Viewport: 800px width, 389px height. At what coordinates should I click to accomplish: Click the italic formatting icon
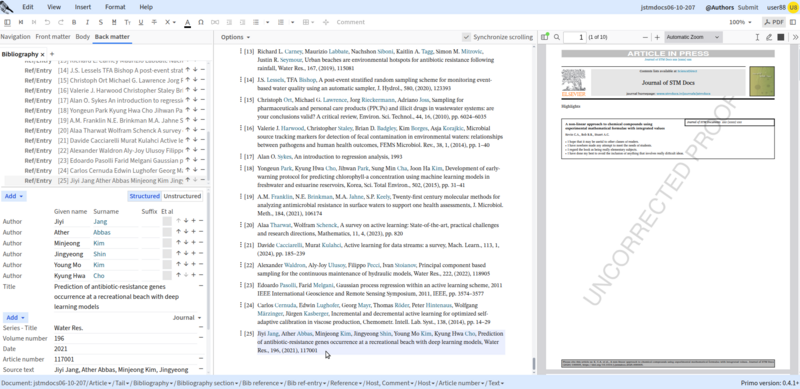tap(87, 22)
